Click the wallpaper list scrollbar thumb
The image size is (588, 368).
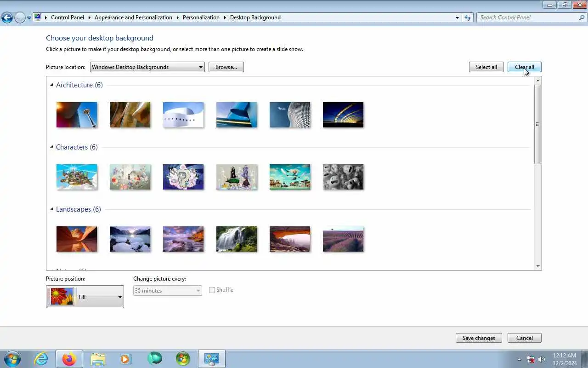[x=538, y=124]
